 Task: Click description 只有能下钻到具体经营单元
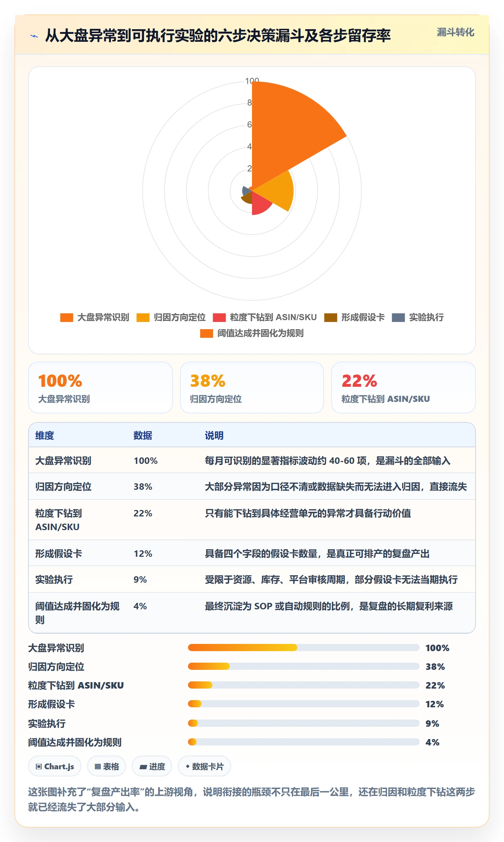308,513
